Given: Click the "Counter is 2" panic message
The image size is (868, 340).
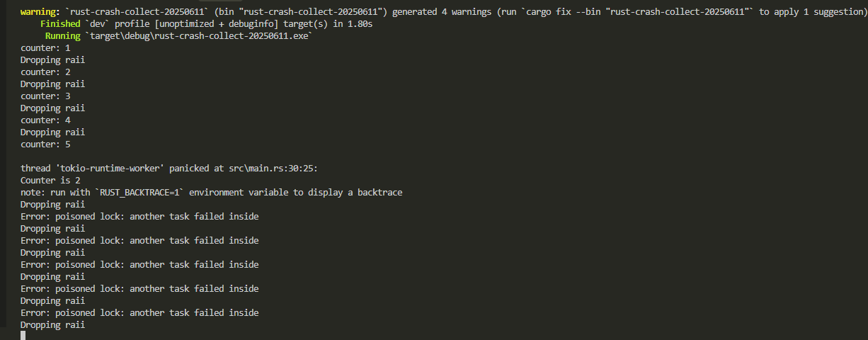Looking at the screenshot, I should [50, 181].
